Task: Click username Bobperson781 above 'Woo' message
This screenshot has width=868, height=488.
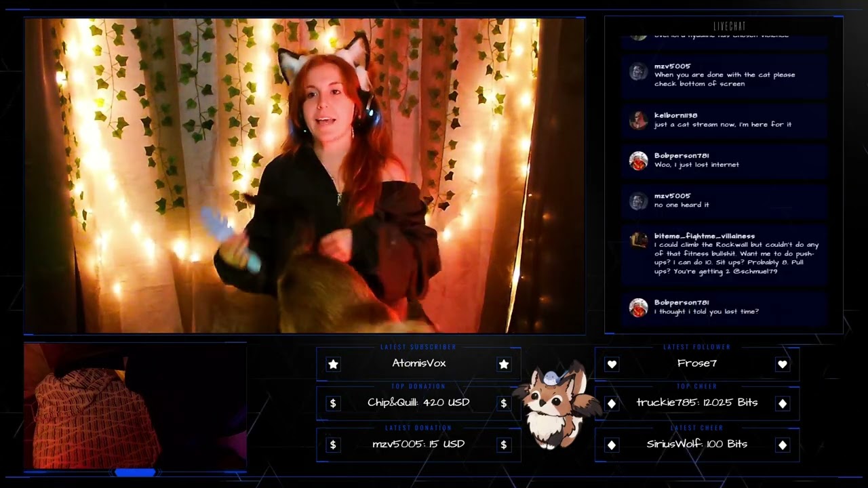Action: [682, 155]
